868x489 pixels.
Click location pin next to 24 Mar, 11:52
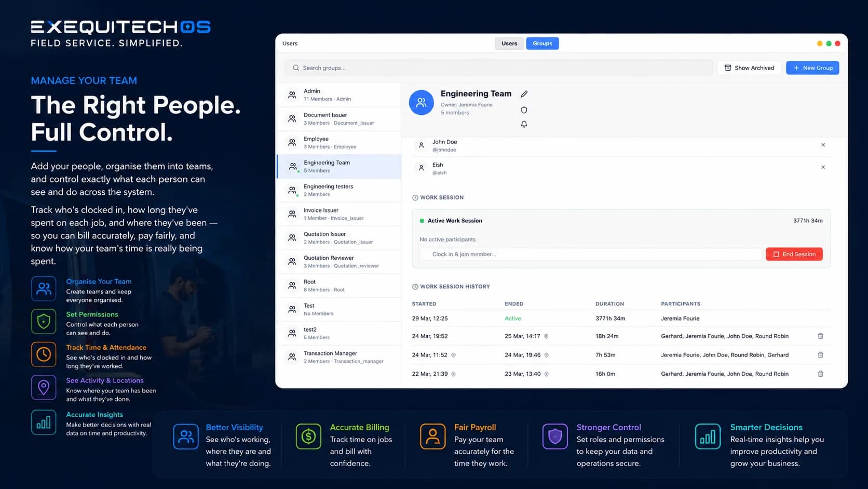453,355
